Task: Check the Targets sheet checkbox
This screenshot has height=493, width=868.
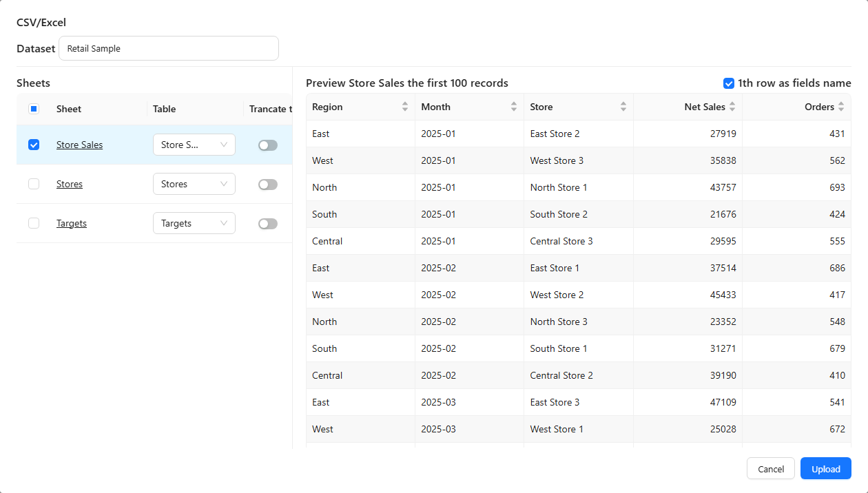Action: [x=34, y=223]
